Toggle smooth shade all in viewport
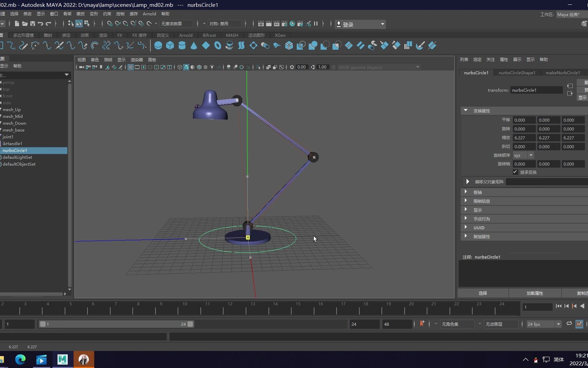 pos(186,67)
